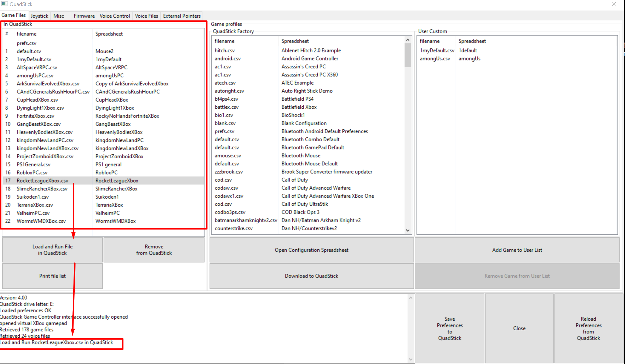Image resolution: width=625 pixels, height=364 pixels.
Task: Go to the Voice Control tab
Action: [x=115, y=16]
